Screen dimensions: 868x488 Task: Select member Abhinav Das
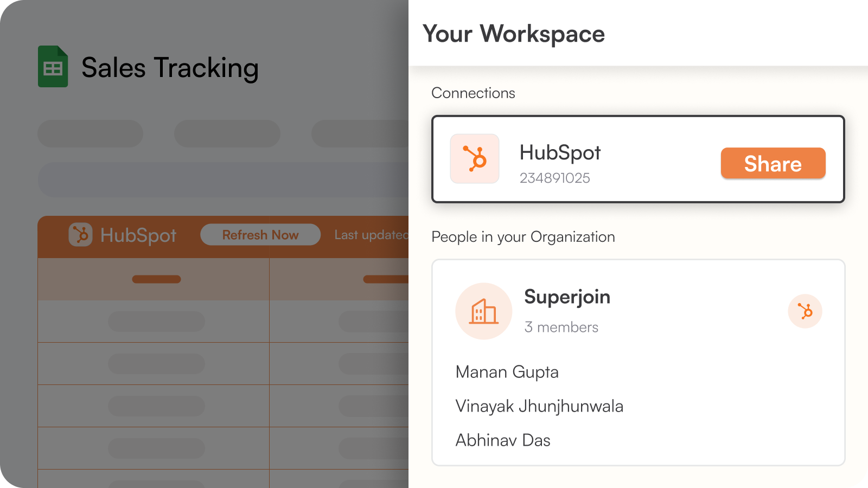pos(503,440)
